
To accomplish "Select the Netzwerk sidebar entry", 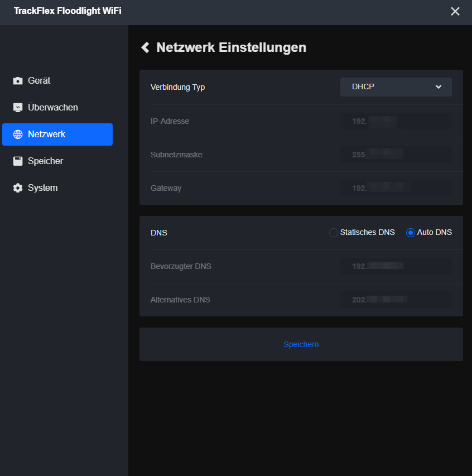I will pyautogui.click(x=57, y=134).
